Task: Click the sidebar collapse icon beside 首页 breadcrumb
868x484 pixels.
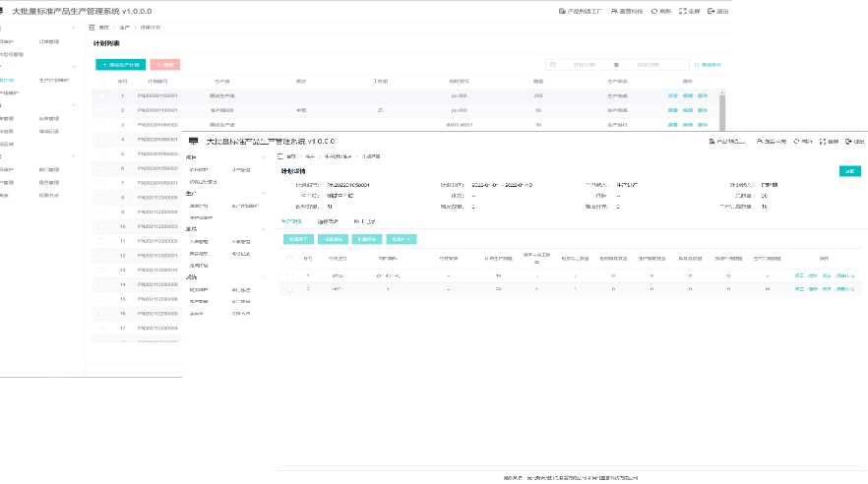Action: tap(93, 28)
